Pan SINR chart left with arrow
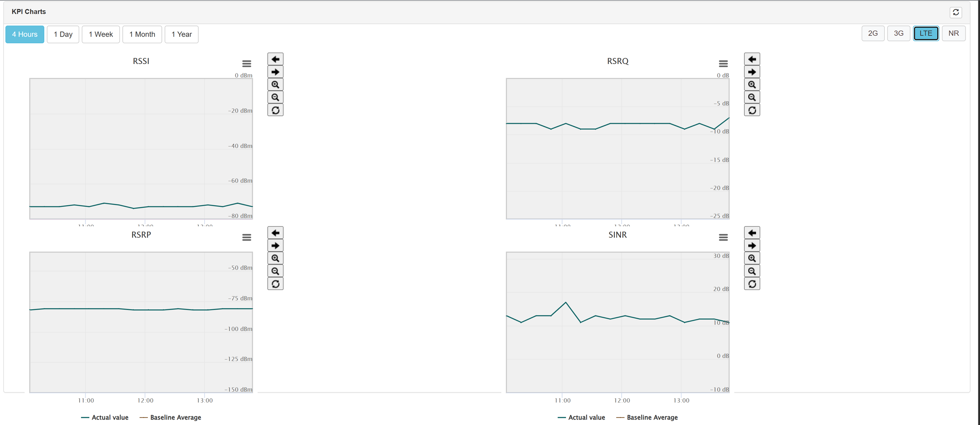Image resolution: width=980 pixels, height=425 pixels. point(752,233)
